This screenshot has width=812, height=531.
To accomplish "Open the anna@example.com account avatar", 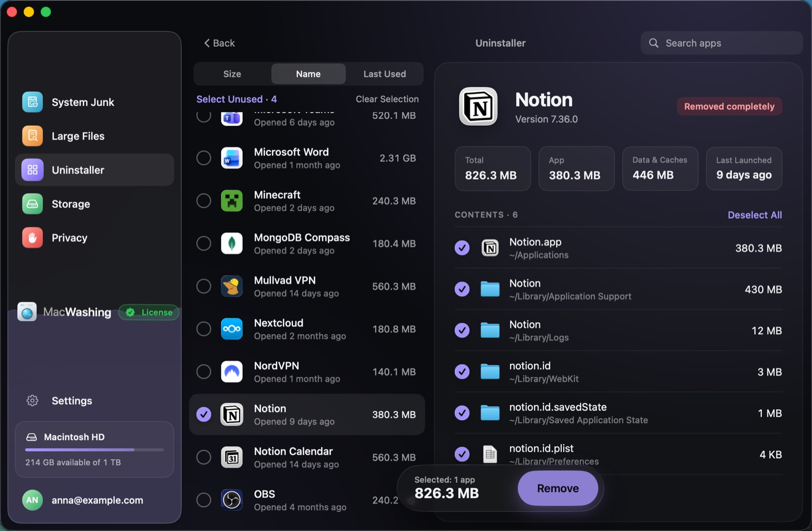I will point(32,500).
